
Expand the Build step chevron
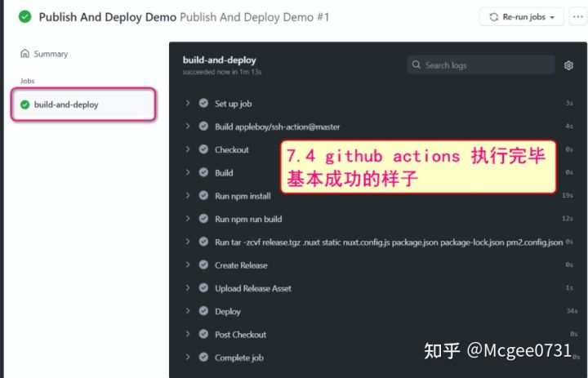tap(188, 172)
